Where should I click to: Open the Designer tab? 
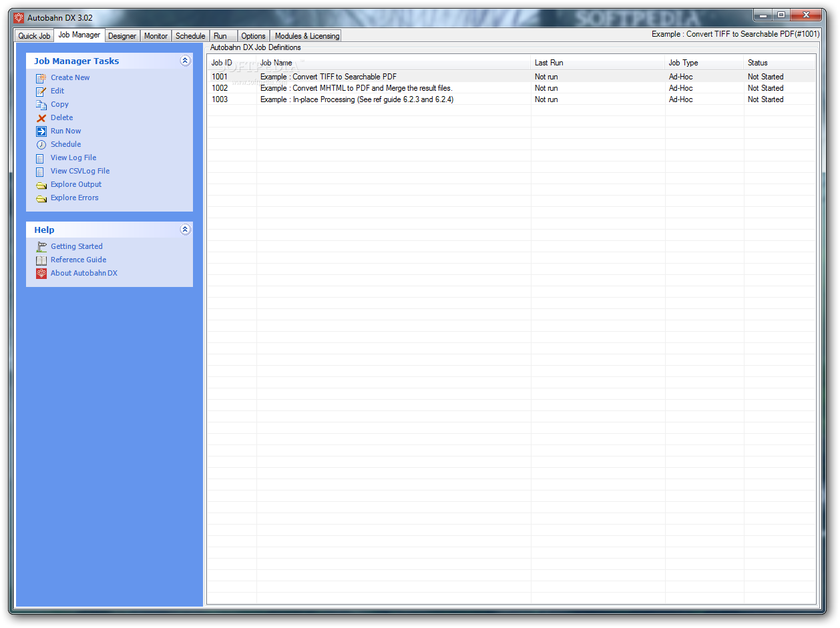coord(122,36)
